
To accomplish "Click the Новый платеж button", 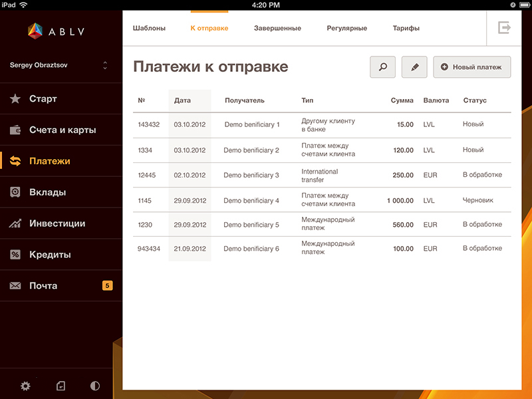I will (x=472, y=67).
